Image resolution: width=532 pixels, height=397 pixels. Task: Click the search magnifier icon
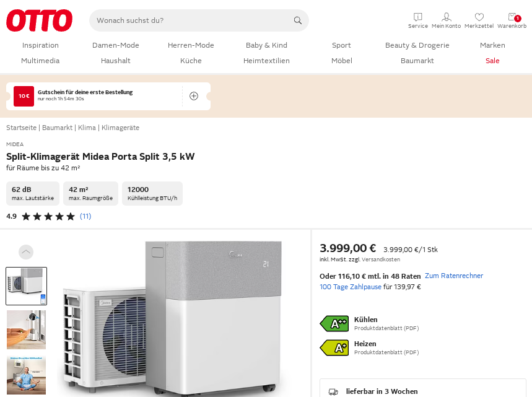297,20
